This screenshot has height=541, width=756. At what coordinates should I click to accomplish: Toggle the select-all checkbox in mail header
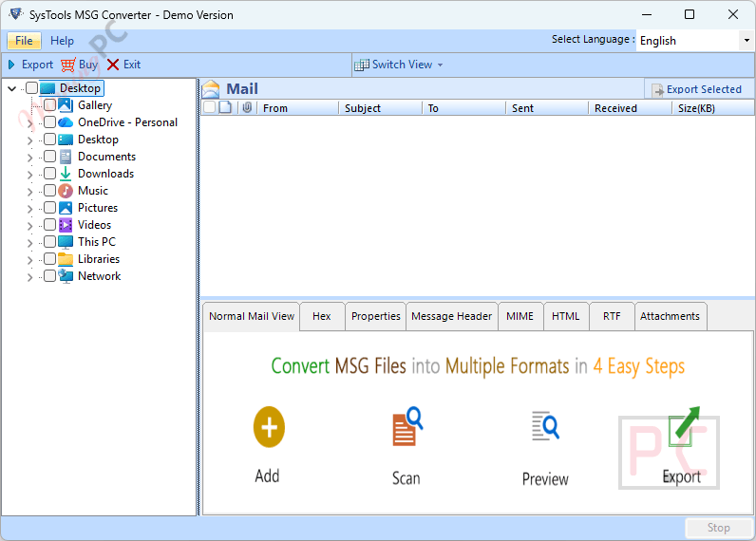[x=209, y=107]
